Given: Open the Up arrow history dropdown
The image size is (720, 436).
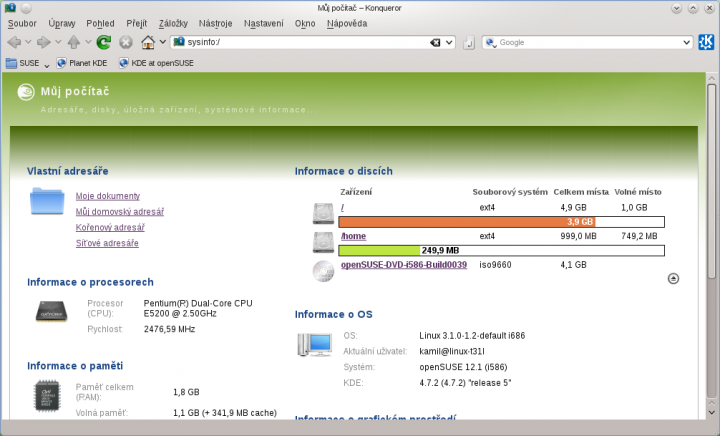Looking at the screenshot, I should 88,42.
